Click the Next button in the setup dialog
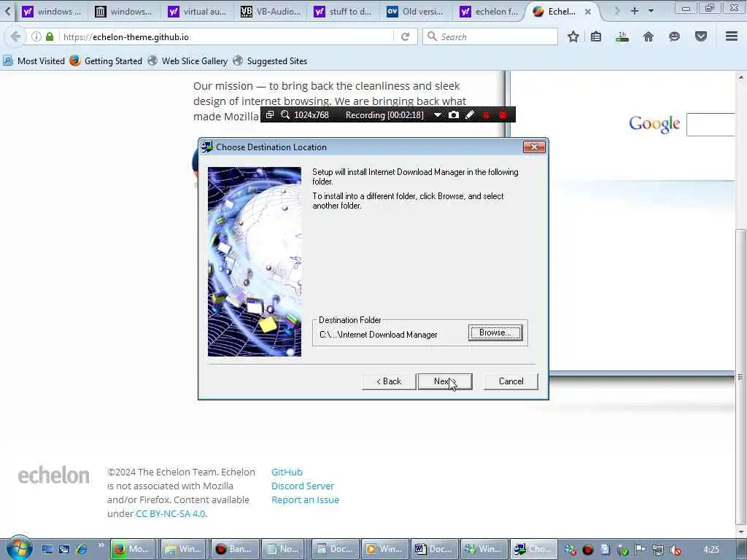747x560 pixels. click(445, 381)
